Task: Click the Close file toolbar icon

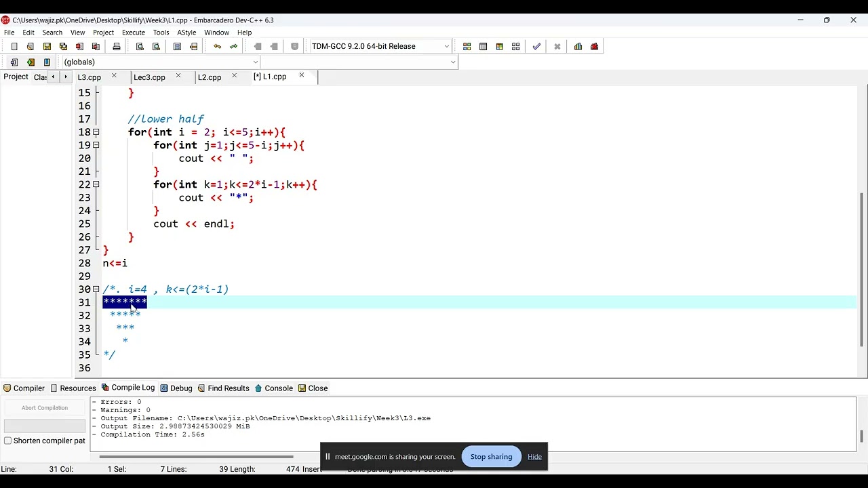Action: pos(79,46)
